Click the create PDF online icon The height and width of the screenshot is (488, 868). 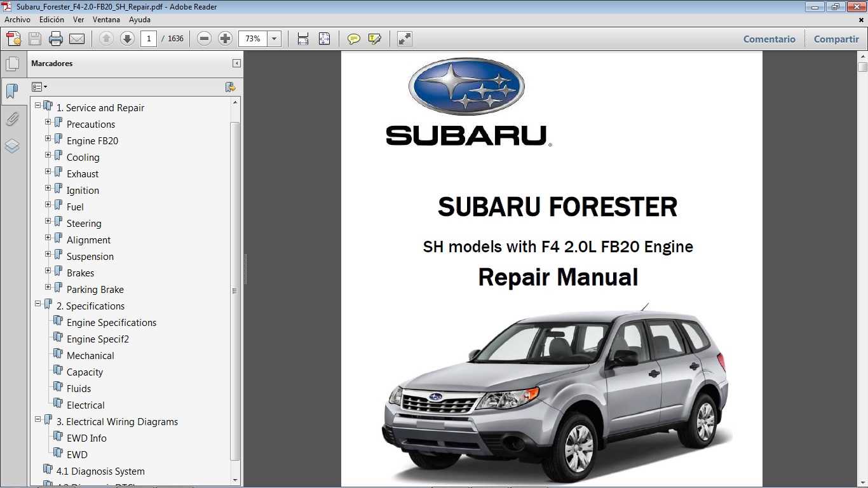(14, 39)
